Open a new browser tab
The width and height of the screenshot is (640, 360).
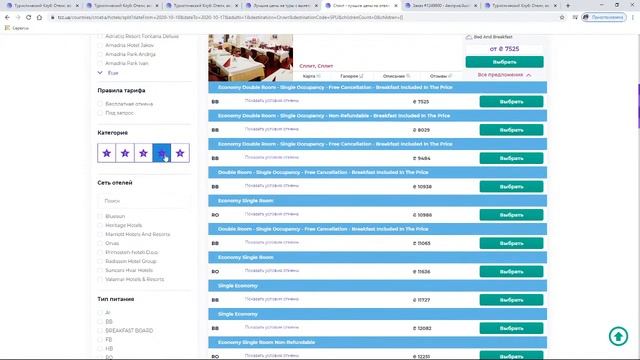tap(568, 6)
